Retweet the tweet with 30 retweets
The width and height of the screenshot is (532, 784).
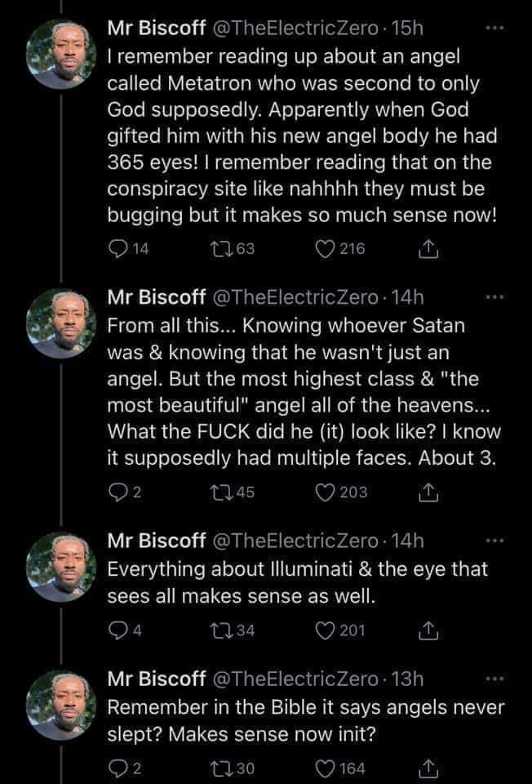227,767
